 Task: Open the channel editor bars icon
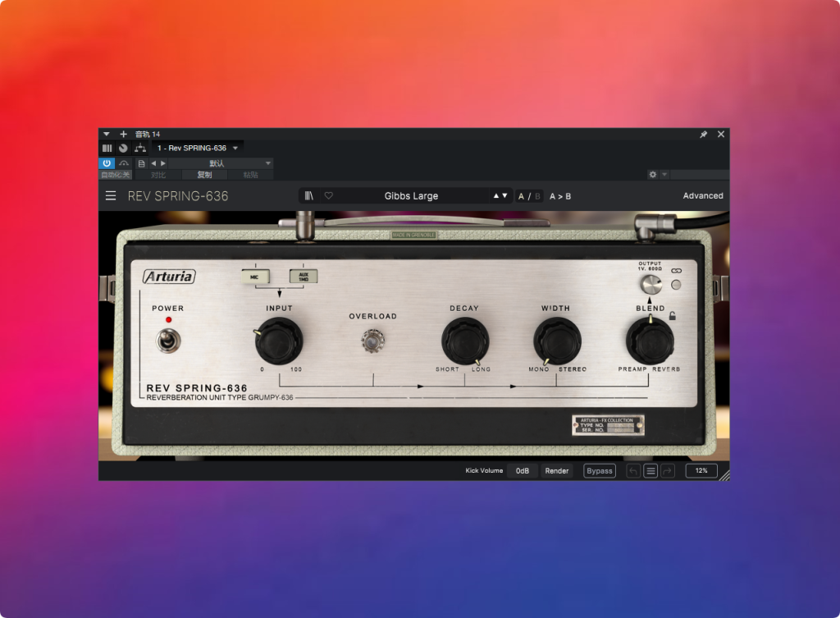coord(107,148)
